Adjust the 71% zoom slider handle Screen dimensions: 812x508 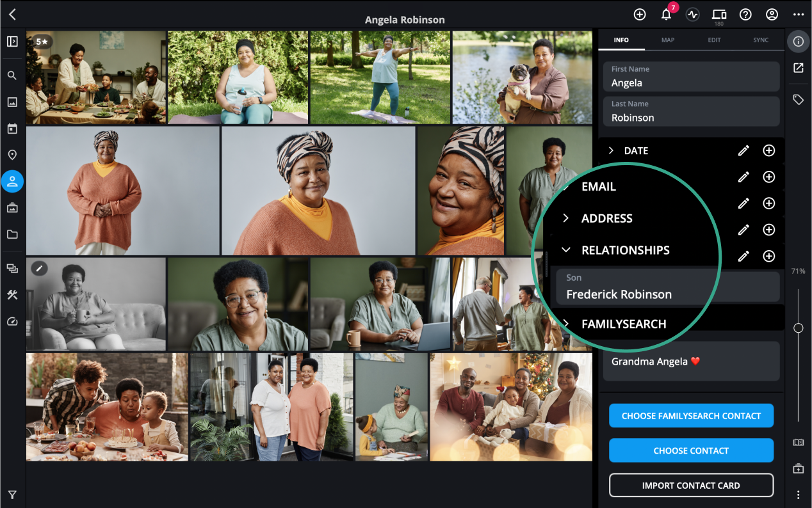(799, 328)
